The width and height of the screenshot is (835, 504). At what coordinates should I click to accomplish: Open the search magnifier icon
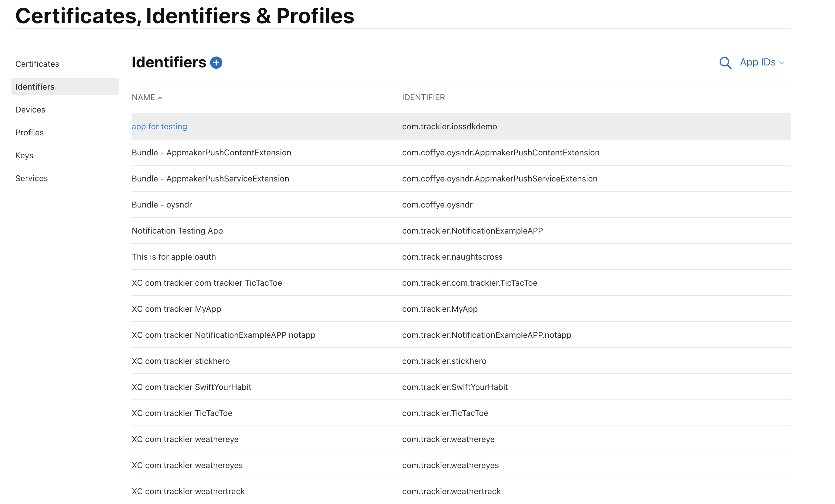point(725,63)
